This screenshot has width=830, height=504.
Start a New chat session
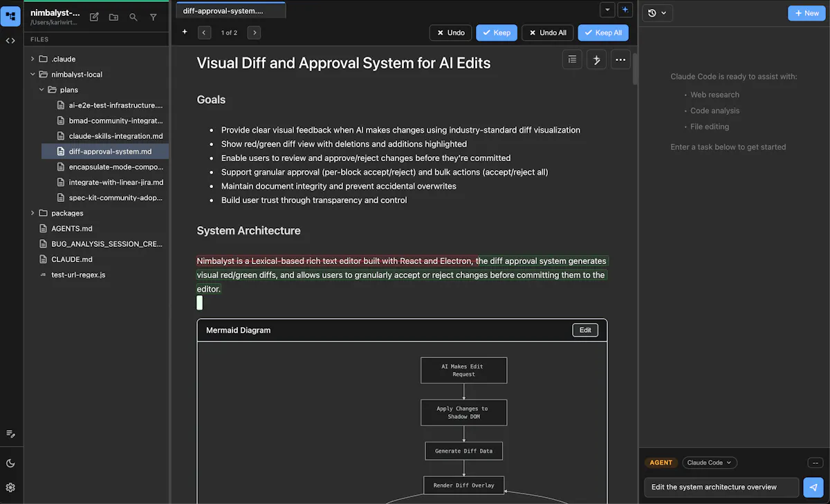pos(806,13)
